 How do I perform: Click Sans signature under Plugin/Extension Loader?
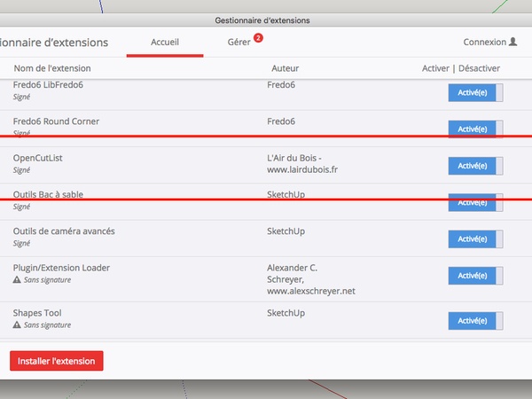48,280
